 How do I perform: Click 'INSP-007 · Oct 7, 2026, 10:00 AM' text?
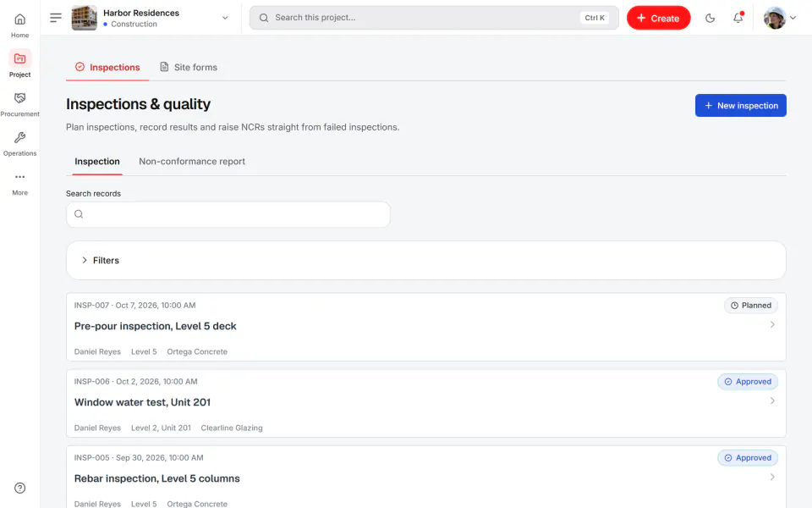point(134,306)
